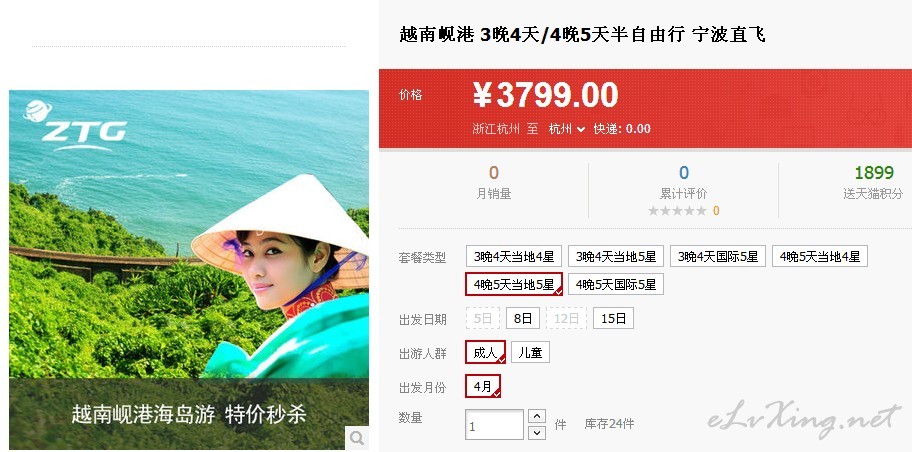Select the 儿童 traveler type
Image resolution: width=912 pixels, height=452 pixels.
pyautogui.click(x=530, y=353)
